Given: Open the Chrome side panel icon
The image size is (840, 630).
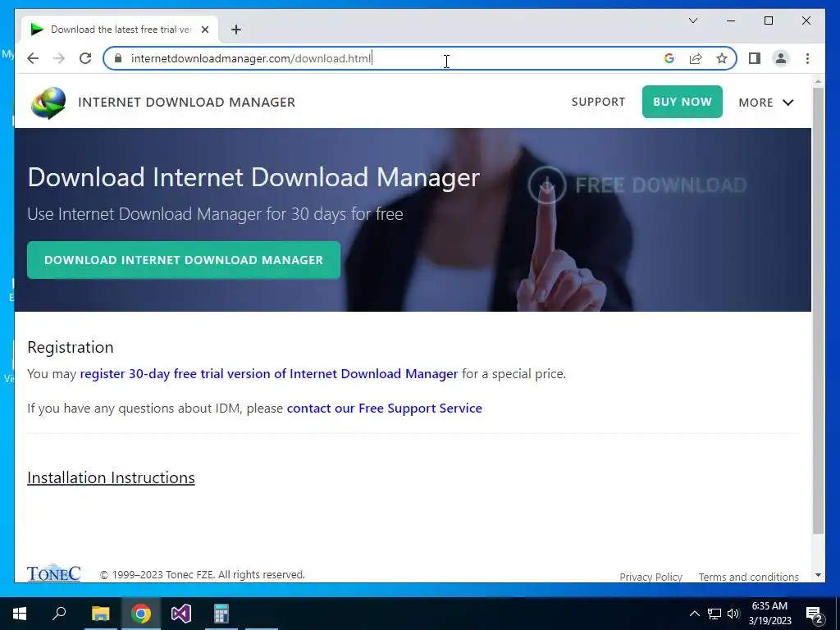Looking at the screenshot, I should click(x=755, y=58).
